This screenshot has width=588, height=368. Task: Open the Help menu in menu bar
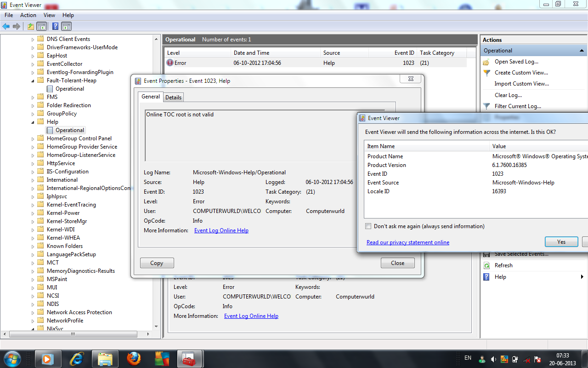tap(68, 15)
